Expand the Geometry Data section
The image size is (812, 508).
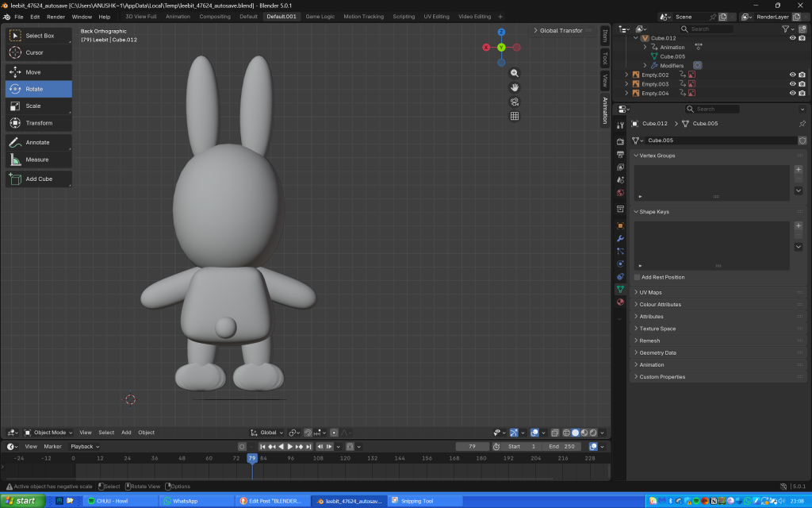tap(657, 352)
